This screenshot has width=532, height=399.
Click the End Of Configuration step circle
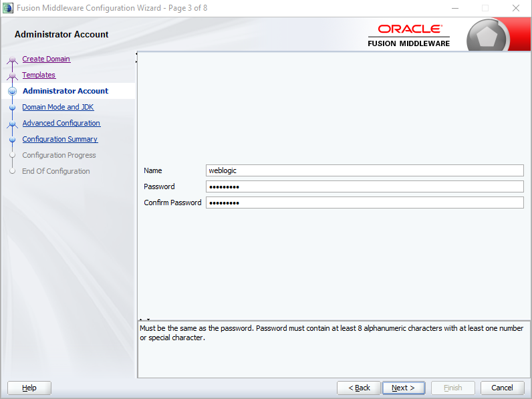[x=13, y=171]
